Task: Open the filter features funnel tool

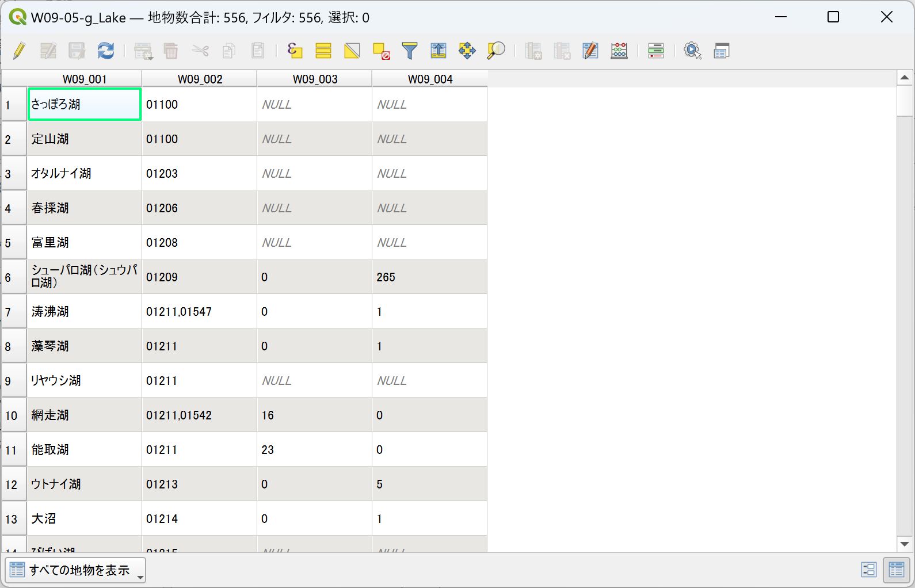Action: (410, 51)
